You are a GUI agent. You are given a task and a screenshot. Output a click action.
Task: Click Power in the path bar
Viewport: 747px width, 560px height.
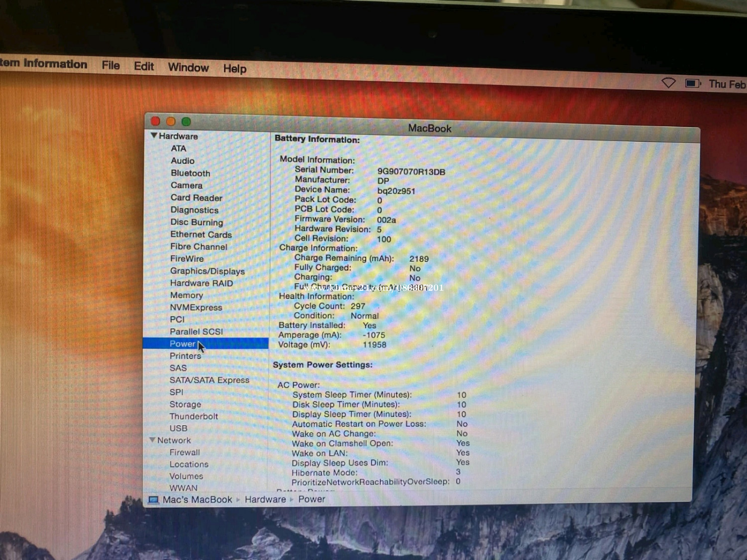click(x=312, y=499)
